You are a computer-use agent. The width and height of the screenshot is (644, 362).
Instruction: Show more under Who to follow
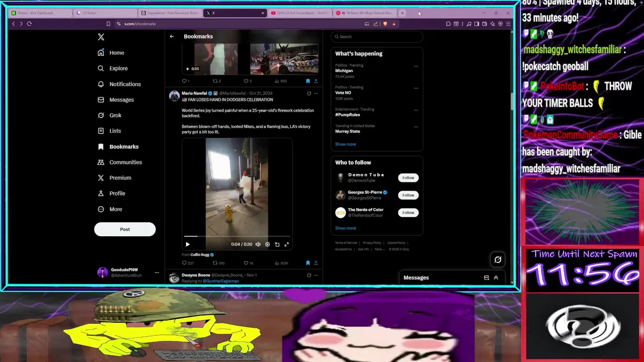[346, 228]
